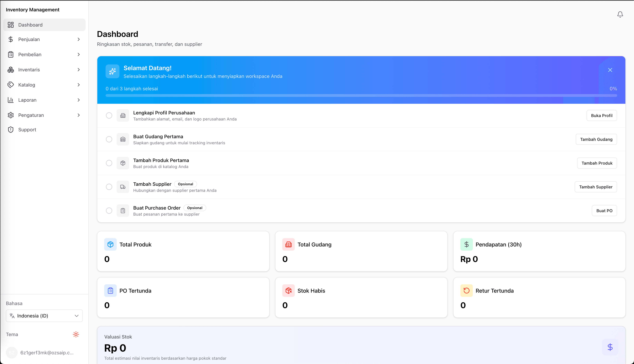The image size is (634, 364).
Task: Click the sparkle icon in welcome banner
Action: coord(112,71)
